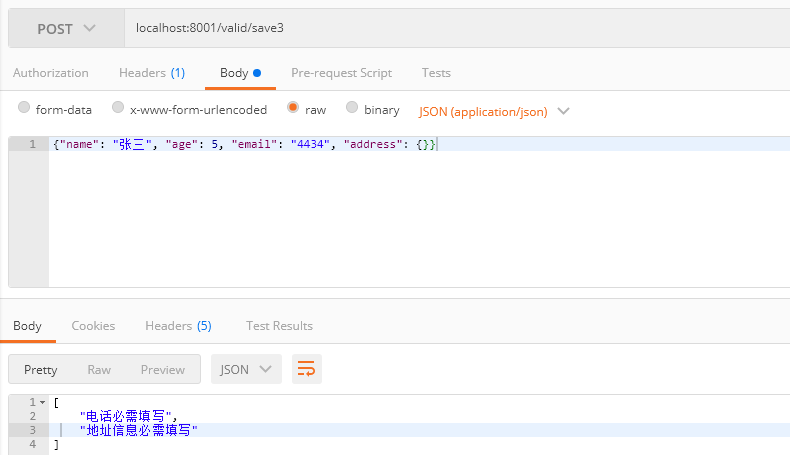The width and height of the screenshot is (790, 455).
Task: Click inside the request body JSON editor line 1
Action: pos(419,144)
